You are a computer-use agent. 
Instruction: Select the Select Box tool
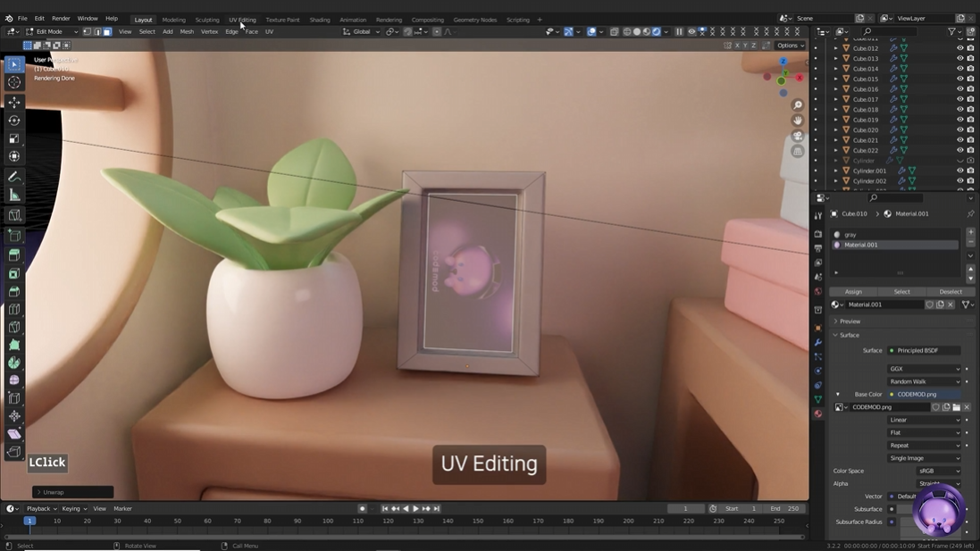click(x=14, y=64)
